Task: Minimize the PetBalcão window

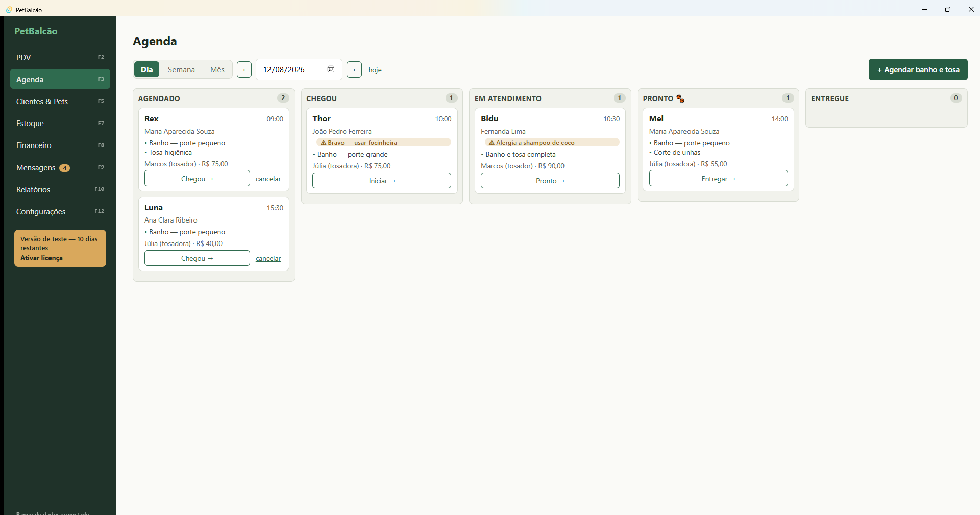Action: tap(925, 9)
